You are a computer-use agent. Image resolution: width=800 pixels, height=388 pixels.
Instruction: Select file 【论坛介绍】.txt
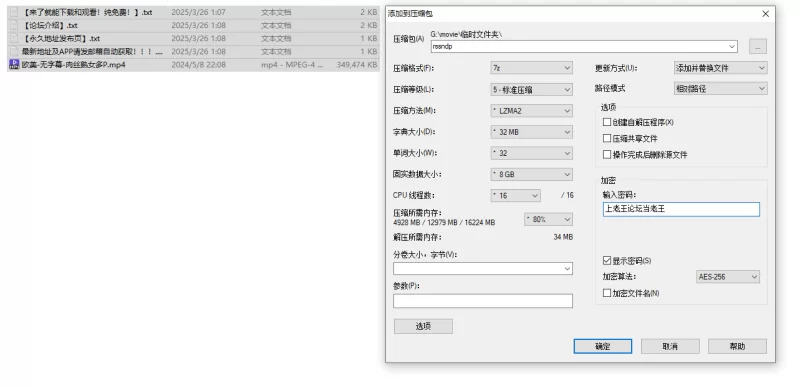point(49,26)
